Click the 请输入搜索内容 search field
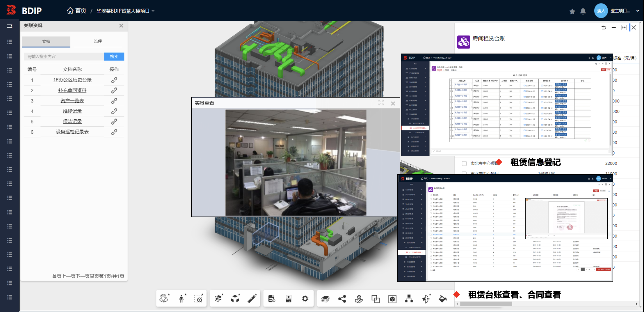Viewport: 644px width, 312px height. 64,56
